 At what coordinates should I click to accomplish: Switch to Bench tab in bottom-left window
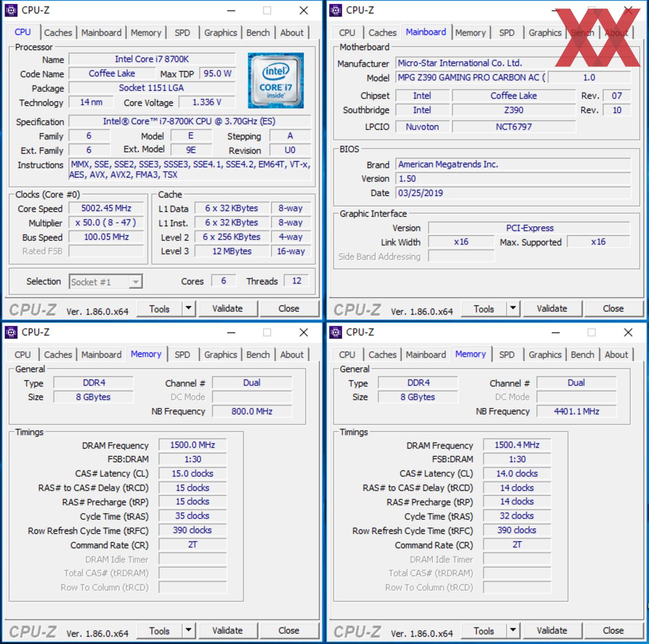258,354
